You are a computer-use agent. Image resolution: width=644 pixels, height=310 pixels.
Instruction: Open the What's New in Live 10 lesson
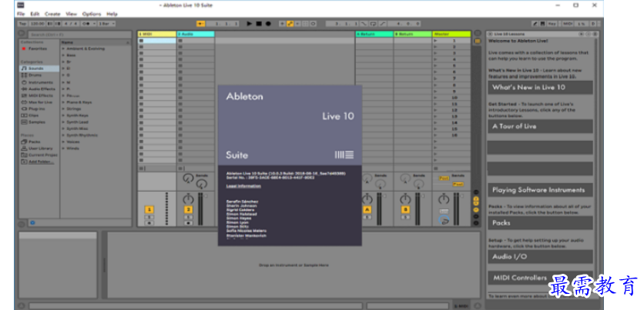click(540, 88)
